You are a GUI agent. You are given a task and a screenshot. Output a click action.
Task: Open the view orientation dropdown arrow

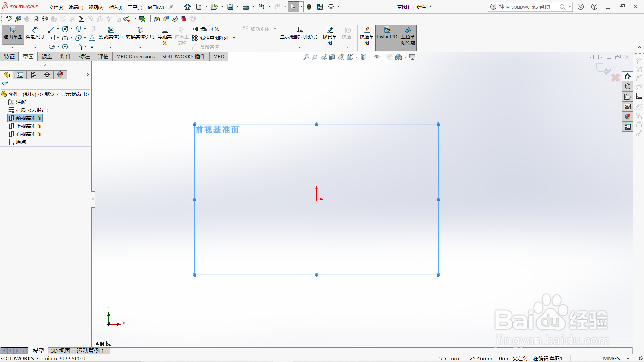tap(356, 57)
